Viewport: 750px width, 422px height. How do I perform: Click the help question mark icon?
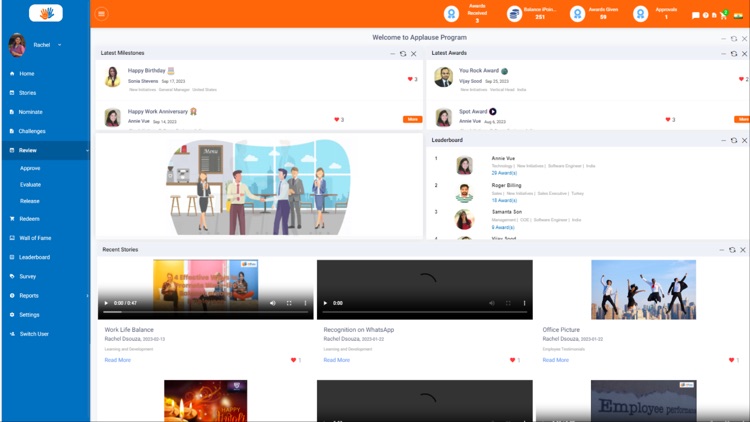(x=706, y=15)
